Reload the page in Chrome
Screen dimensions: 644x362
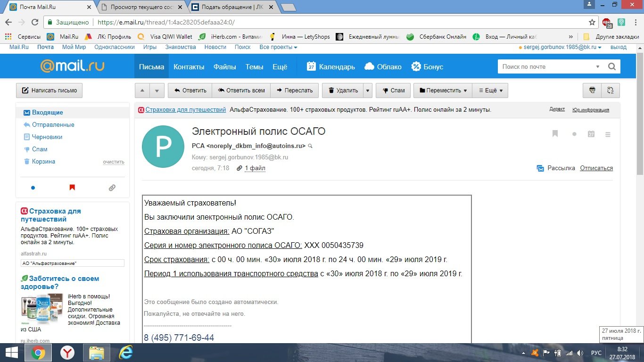click(x=35, y=22)
